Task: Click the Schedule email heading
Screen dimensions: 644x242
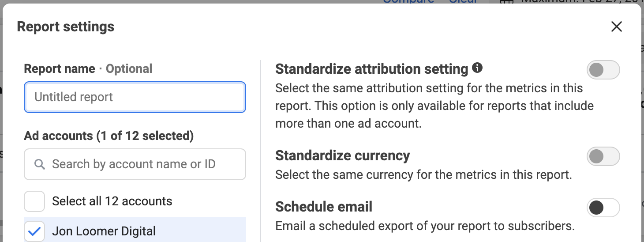Action: [x=324, y=207]
